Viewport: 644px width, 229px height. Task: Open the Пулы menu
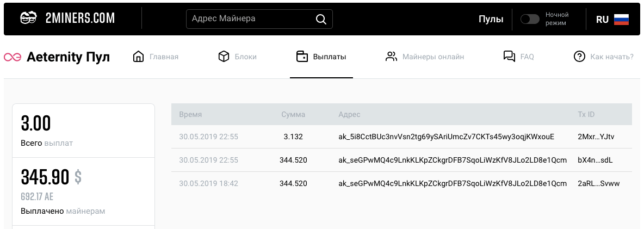(x=491, y=19)
